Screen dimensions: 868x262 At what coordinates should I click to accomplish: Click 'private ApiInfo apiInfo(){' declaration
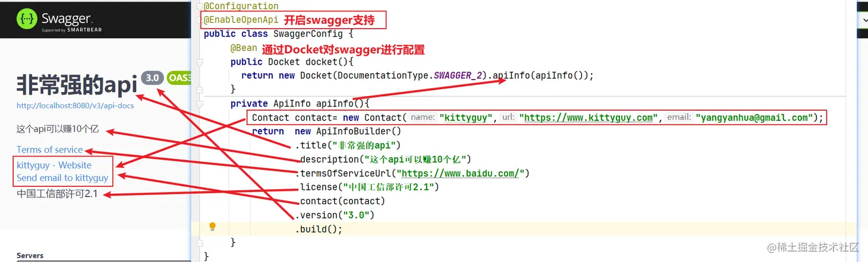300,104
